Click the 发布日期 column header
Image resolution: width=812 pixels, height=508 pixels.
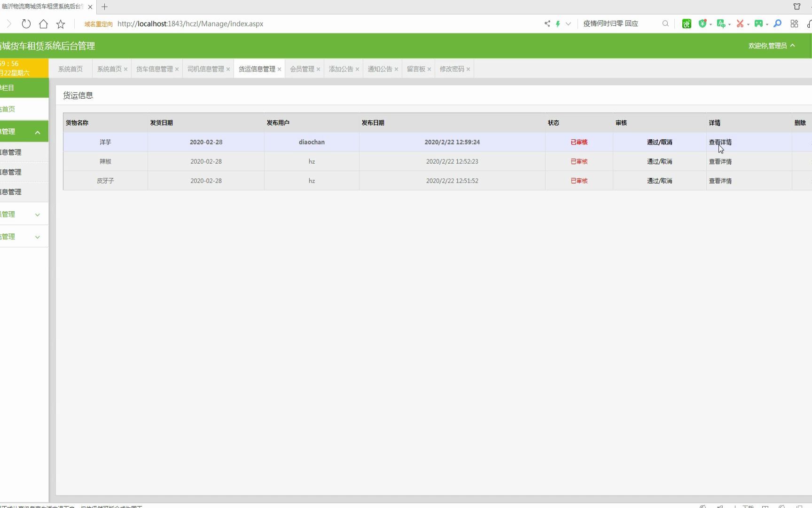(x=373, y=123)
